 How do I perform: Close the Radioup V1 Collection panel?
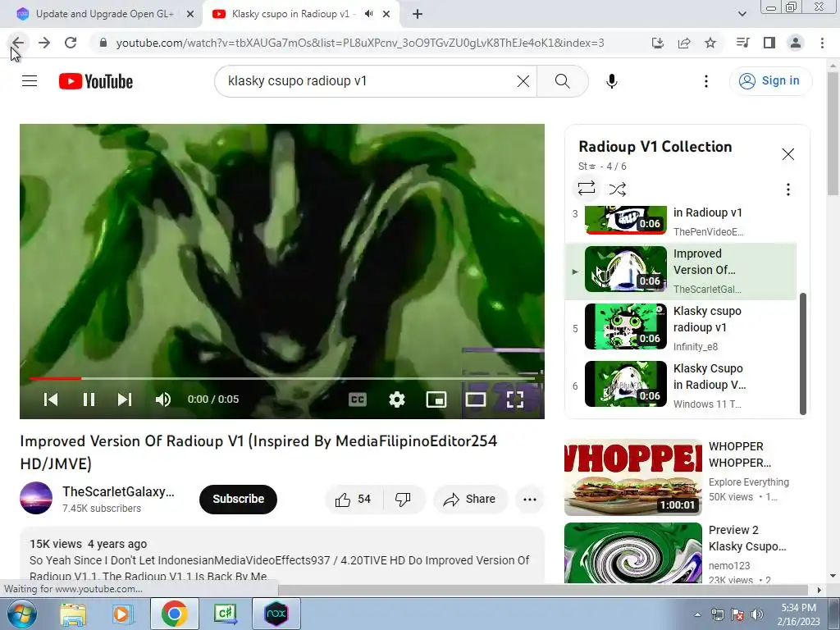[787, 154]
